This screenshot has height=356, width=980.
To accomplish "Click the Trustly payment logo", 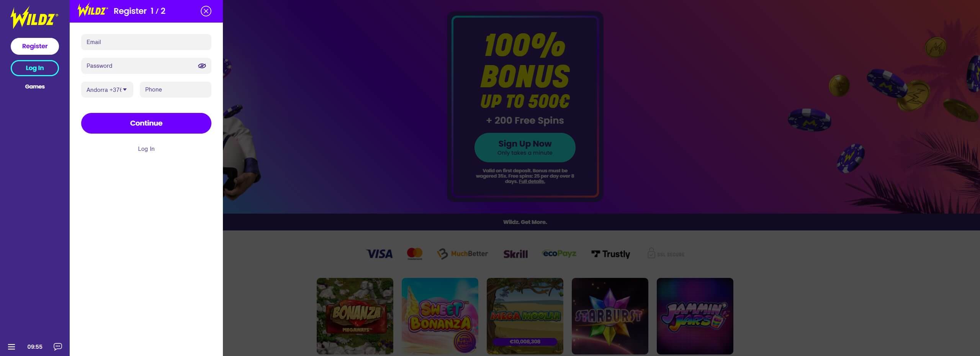I will [x=610, y=254].
